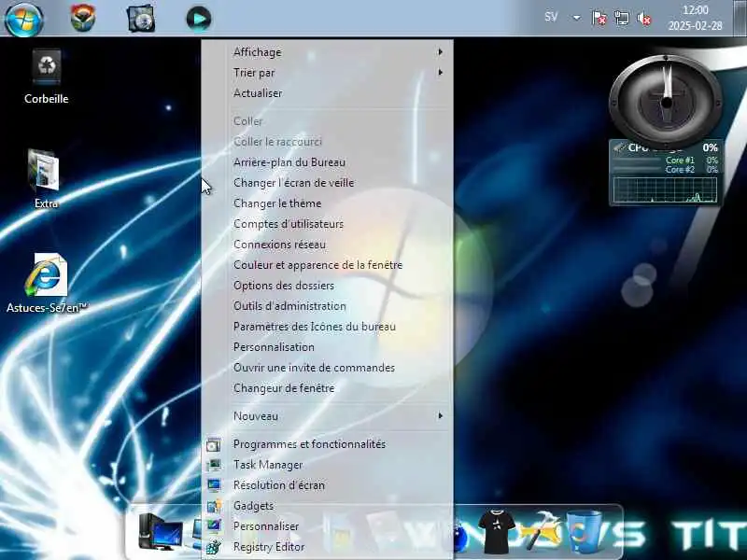This screenshot has height=560, width=747.
Task: Click Programmes et fonctionnalités text
Action: [x=309, y=444]
